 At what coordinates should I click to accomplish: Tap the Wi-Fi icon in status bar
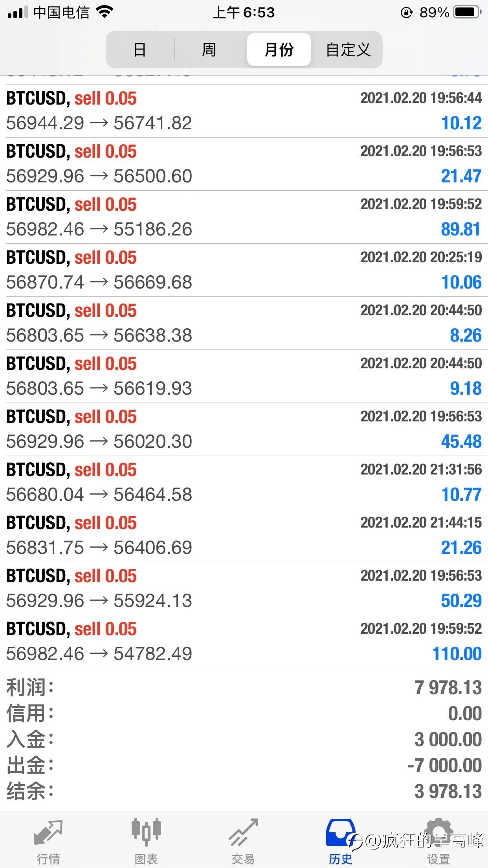(105, 12)
